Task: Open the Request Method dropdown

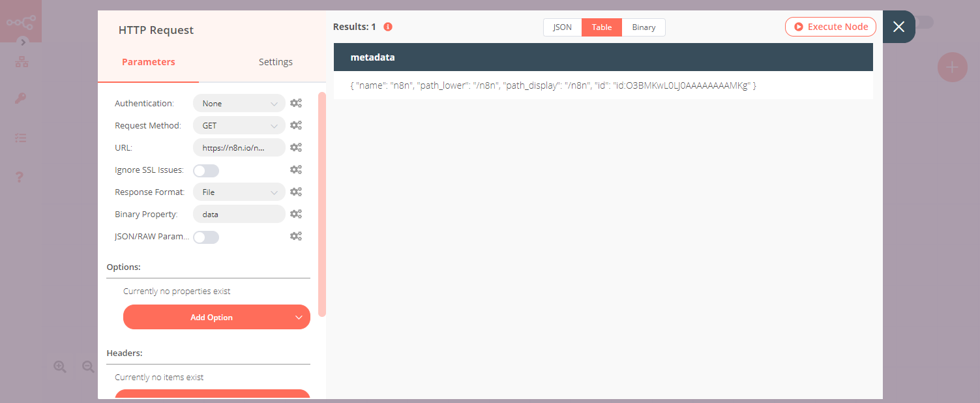Action: pos(239,125)
